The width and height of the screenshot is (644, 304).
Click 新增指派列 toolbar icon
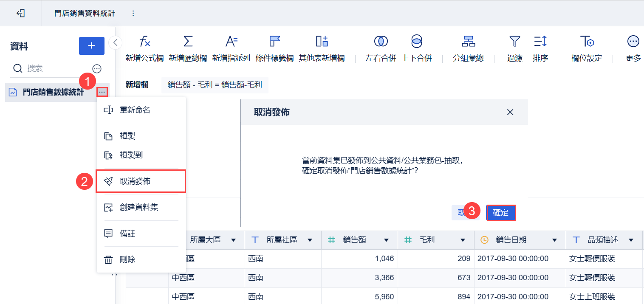pos(232,41)
